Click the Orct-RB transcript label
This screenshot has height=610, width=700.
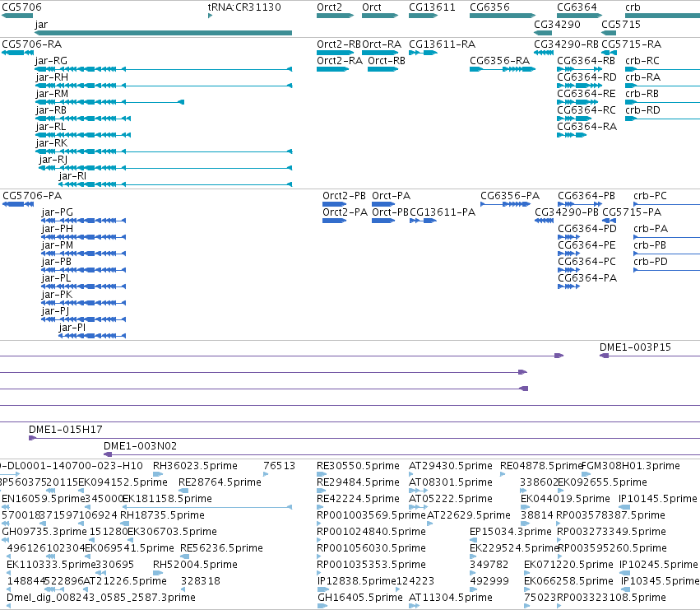(x=387, y=61)
